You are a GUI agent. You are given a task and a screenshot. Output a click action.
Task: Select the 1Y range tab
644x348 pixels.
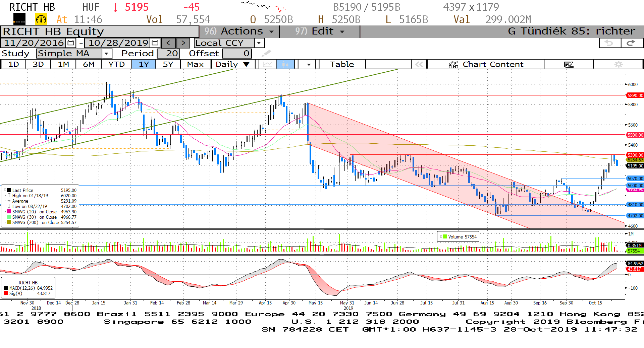(144, 64)
